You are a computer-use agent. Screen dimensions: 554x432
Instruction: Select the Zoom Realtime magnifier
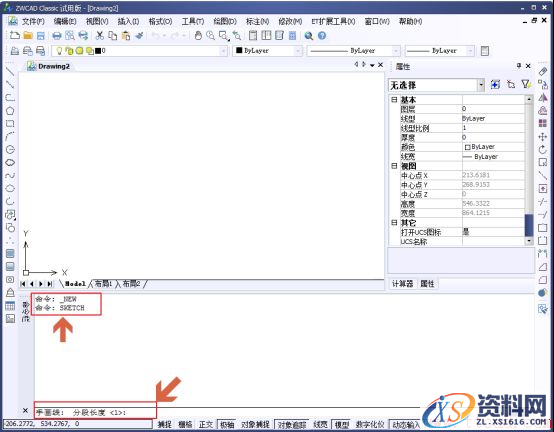tap(211, 35)
